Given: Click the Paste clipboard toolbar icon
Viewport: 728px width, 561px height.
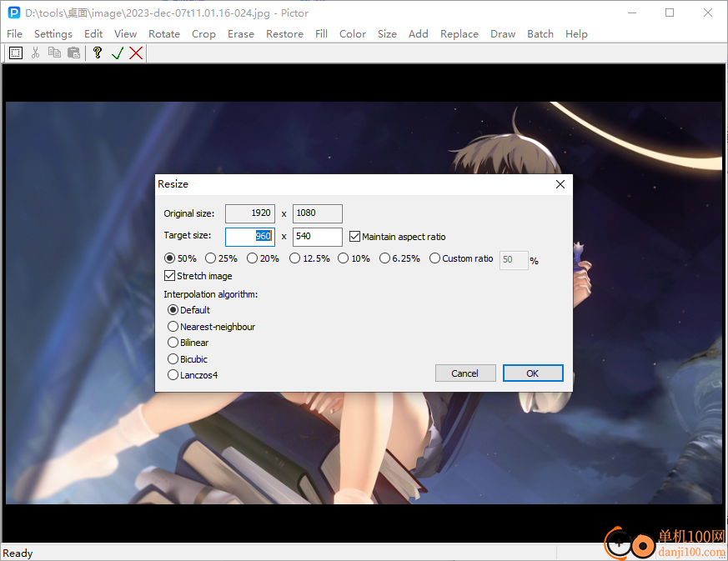Looking at the screenshot, I should (74, 53).
